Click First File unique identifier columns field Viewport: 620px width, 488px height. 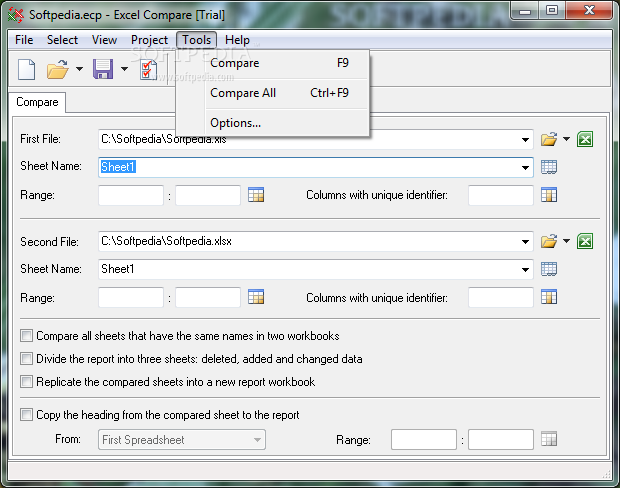[x=501, y=195]
